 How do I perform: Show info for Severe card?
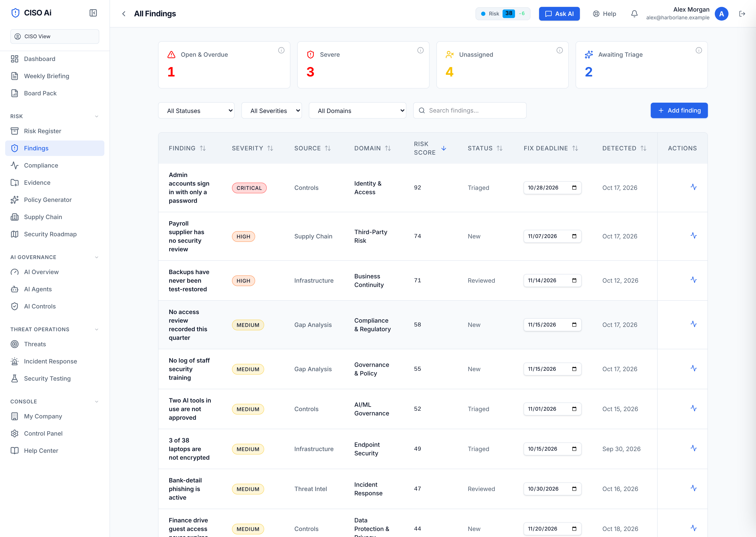point(421,50)
